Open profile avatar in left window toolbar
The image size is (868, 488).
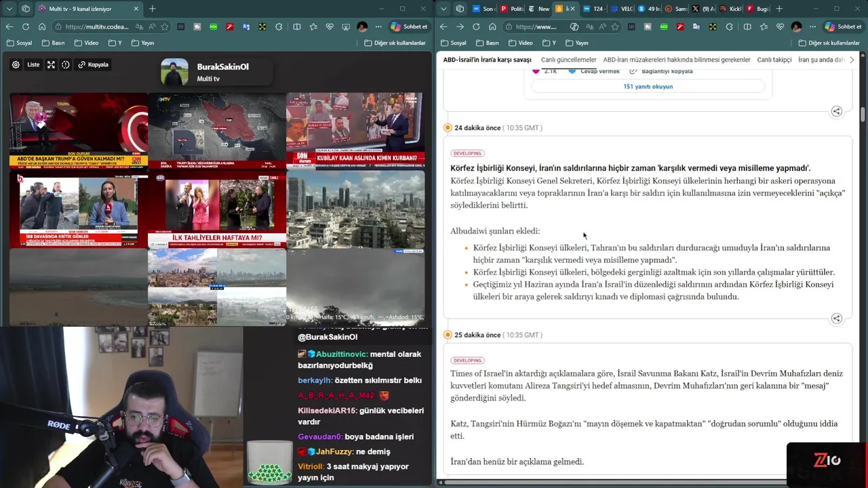[x=362, y=26]
